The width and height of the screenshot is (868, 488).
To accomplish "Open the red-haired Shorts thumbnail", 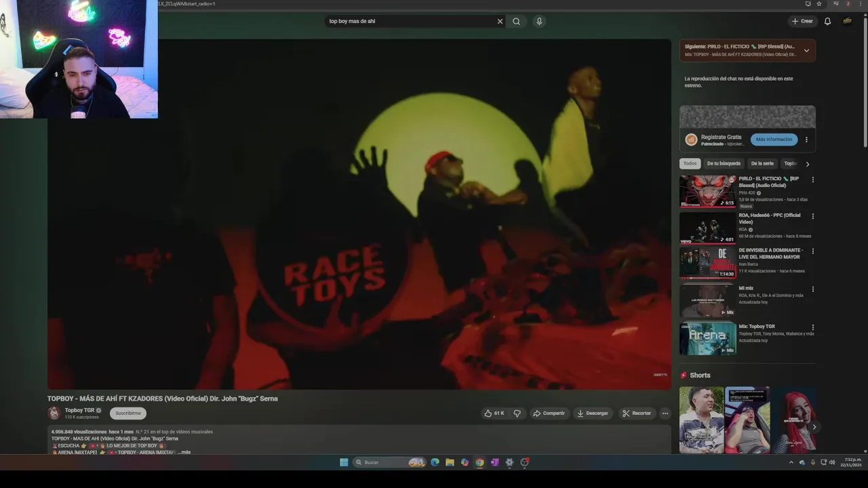I will click(793, 420).
